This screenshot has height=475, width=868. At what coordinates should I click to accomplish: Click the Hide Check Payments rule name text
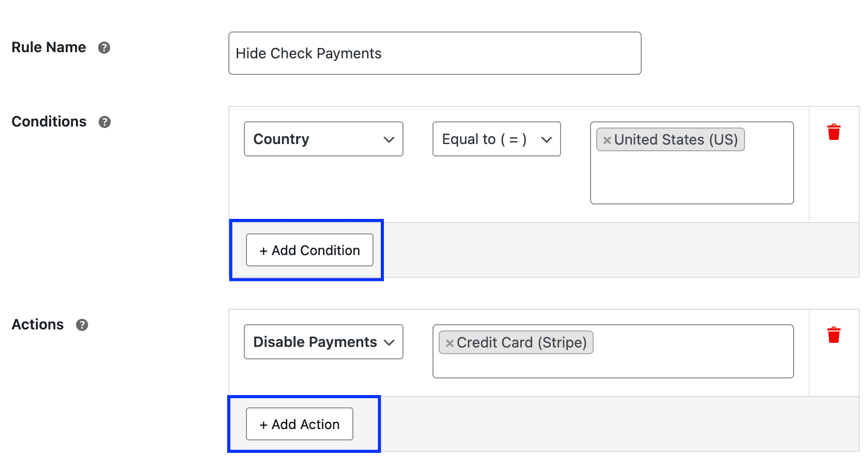click(308, 53)
